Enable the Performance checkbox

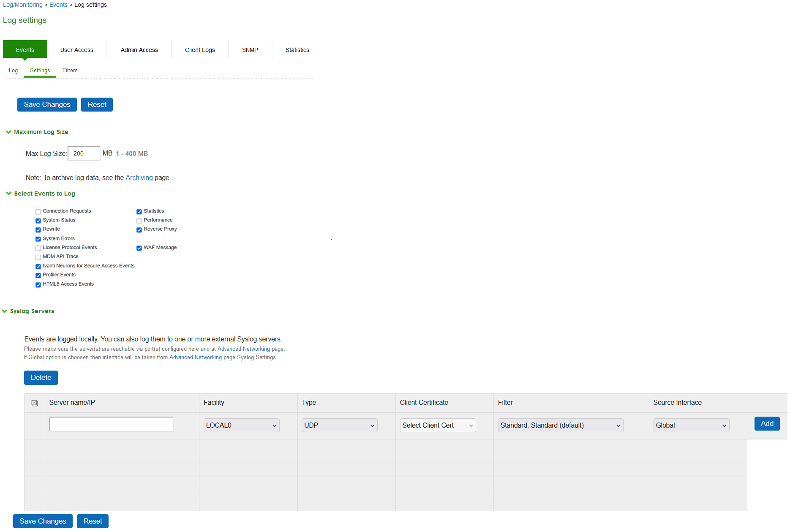tap(139, 221)
